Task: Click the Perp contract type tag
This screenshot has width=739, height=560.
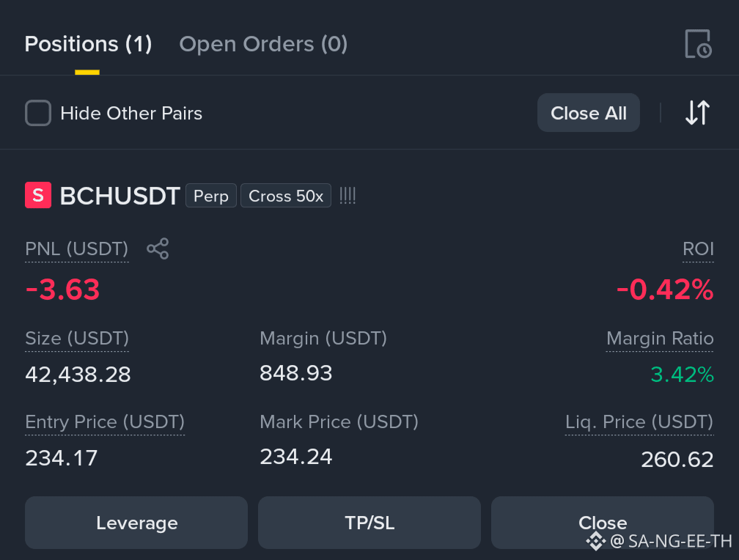Action: point(211,196)
